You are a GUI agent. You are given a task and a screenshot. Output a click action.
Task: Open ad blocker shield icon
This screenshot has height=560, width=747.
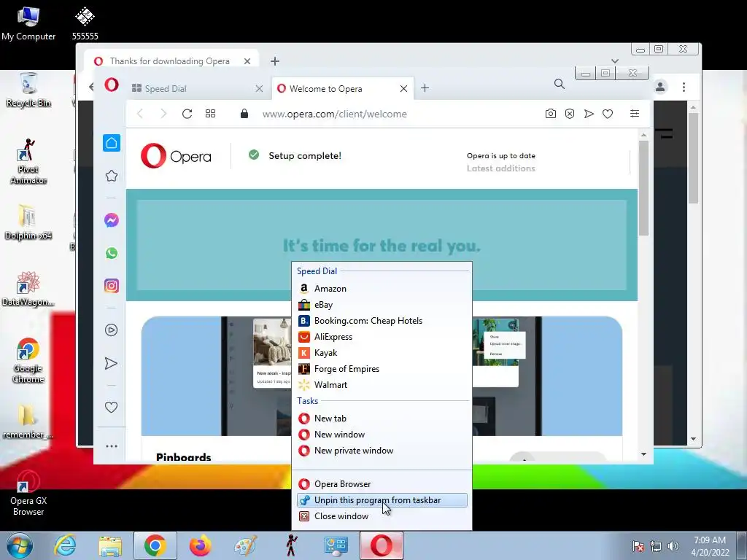570,114
